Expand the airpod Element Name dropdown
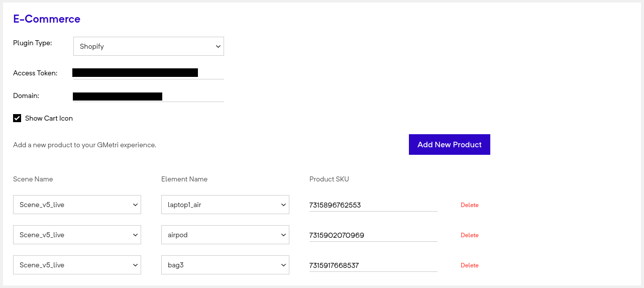 [x=225, y=235]
